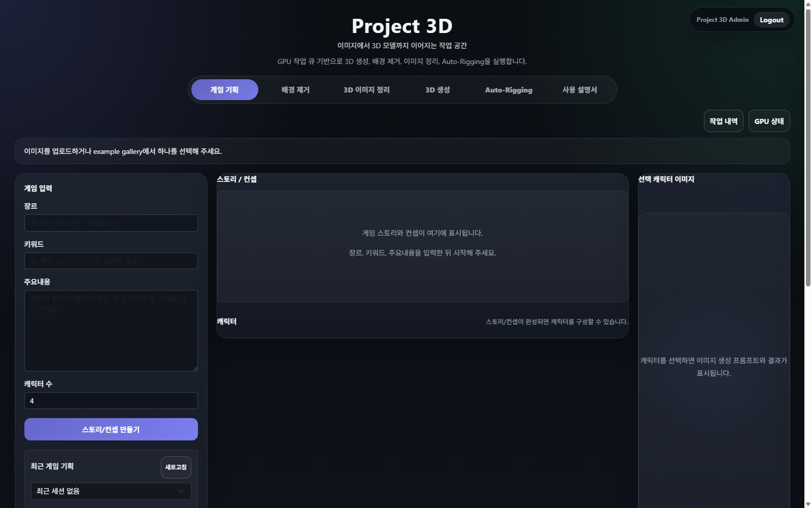Image resolution: width=812 pixels, height=508 pixels.
Task: Focus the 키워드 input field
Action: 111,261
